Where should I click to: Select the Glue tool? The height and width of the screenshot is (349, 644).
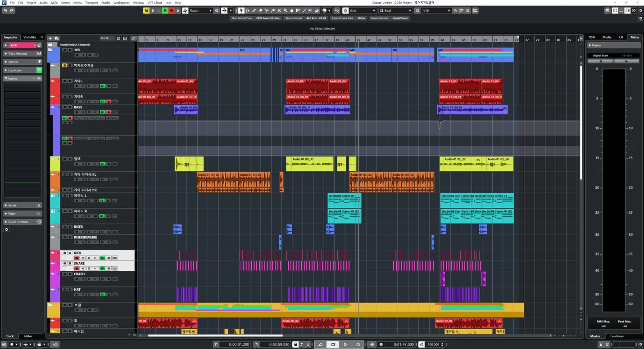pyautogui.click(x=273, y=10)
